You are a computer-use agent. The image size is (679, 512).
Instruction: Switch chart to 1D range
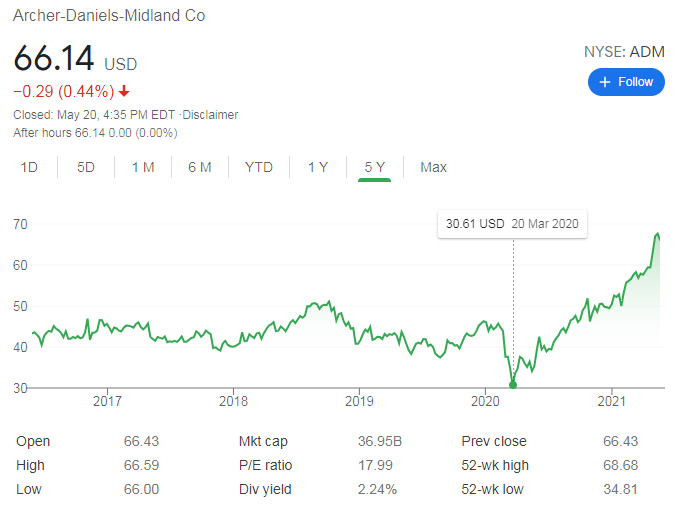[x=29, y=167]
